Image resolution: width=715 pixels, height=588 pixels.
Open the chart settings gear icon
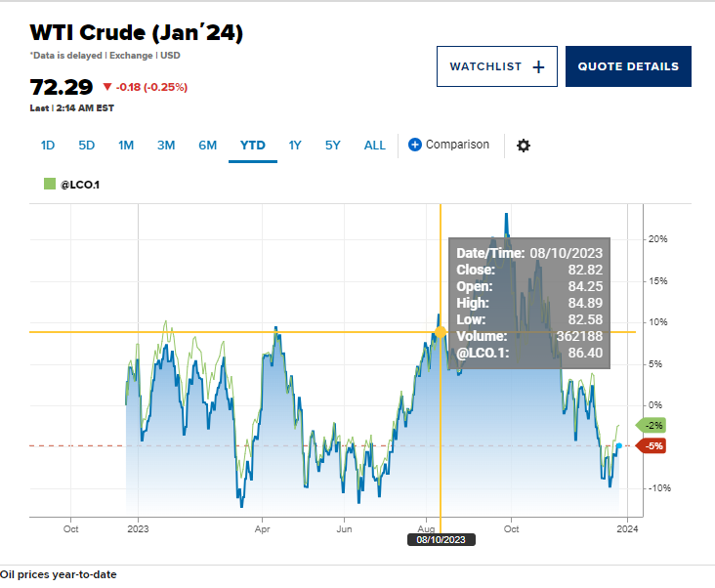click(x=524, y=146)
